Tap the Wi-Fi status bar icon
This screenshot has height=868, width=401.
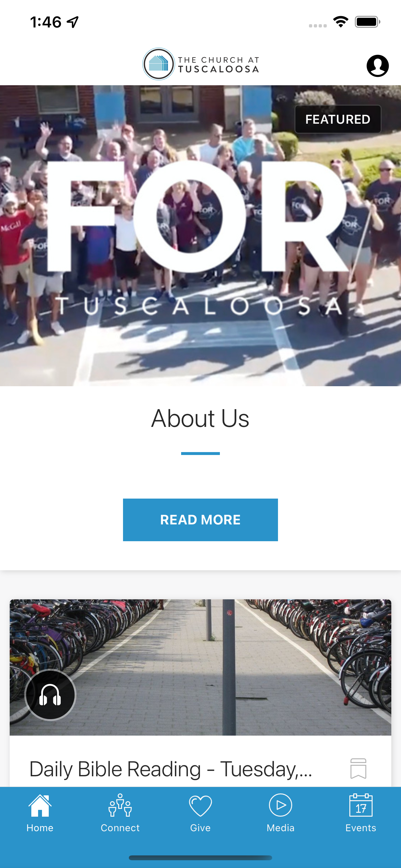pyautogui.click(x=341, y=22)
